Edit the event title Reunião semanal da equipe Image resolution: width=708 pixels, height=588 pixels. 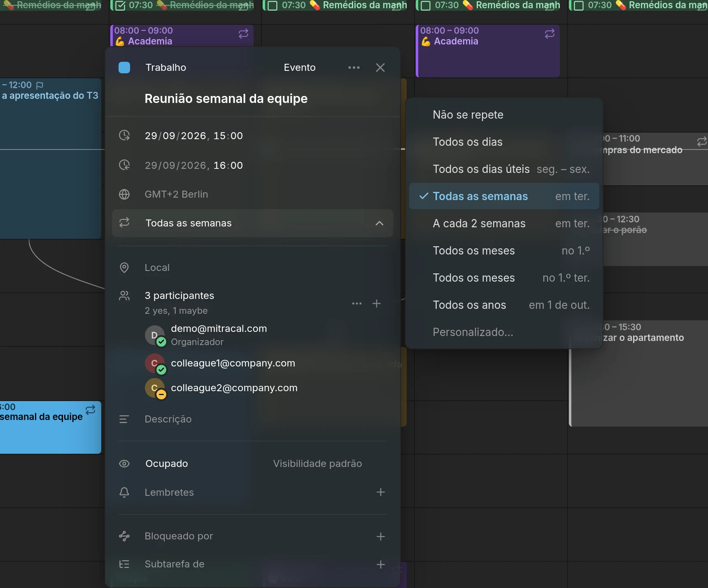226,99
